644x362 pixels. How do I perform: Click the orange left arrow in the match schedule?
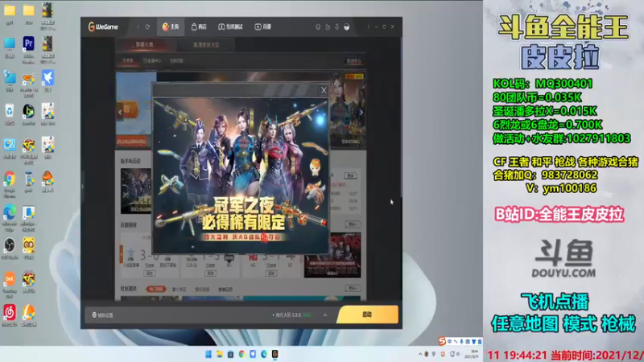click(x=122, y=254)
